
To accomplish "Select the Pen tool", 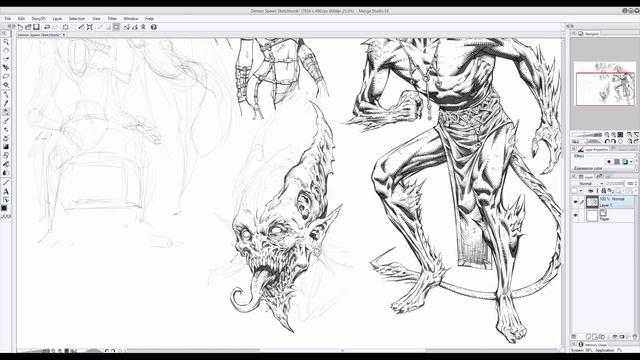I will click(x=6, y=103).
